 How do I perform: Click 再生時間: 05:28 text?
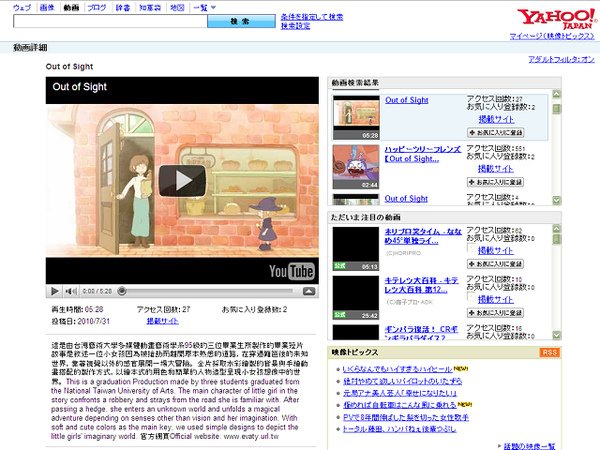pyautogui.click(x=77, y=309)
